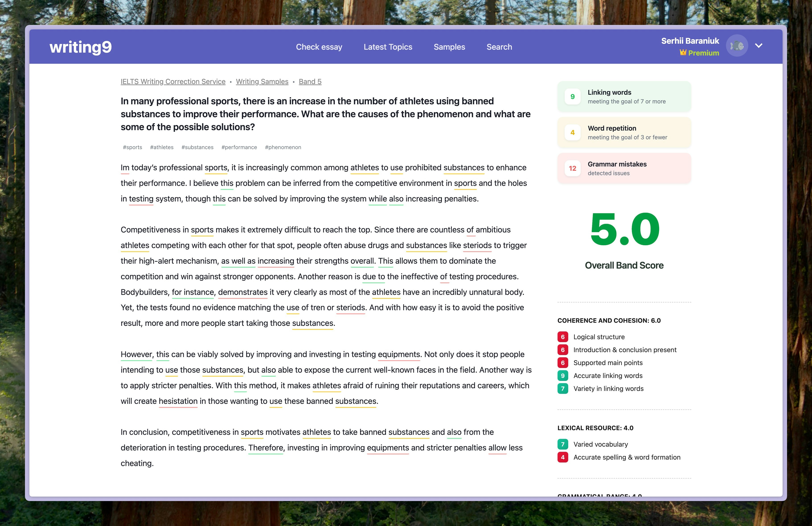Viewport: 812px width, 526px height.
Task: Follow the IELTS Writing Correction Service breadcrumb
Action: [173, 82]
